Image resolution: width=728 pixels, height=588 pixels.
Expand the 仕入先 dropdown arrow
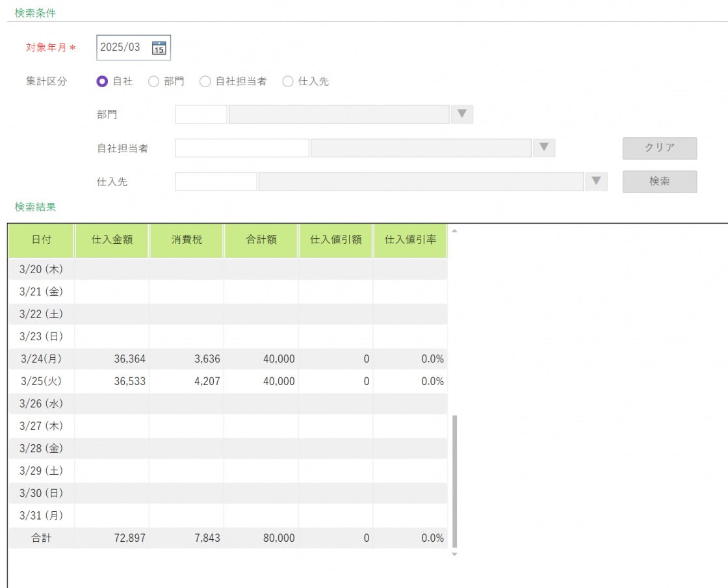pos(596,182)
